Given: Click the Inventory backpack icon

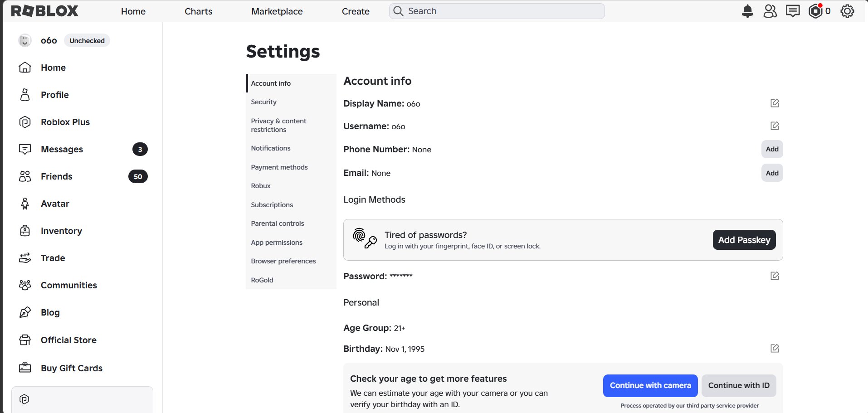Looking at the screenshot, I should point(25,231).
